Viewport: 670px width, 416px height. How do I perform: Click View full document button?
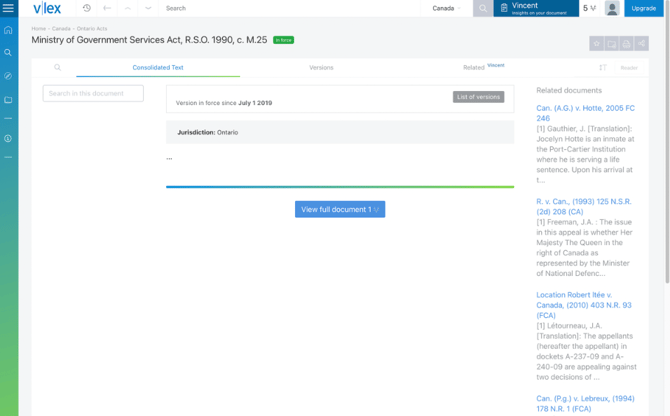340,209
